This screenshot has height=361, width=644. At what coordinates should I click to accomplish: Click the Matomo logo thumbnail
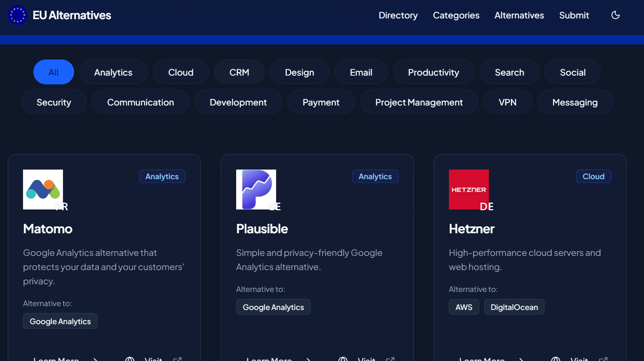[x=43, y=190]
